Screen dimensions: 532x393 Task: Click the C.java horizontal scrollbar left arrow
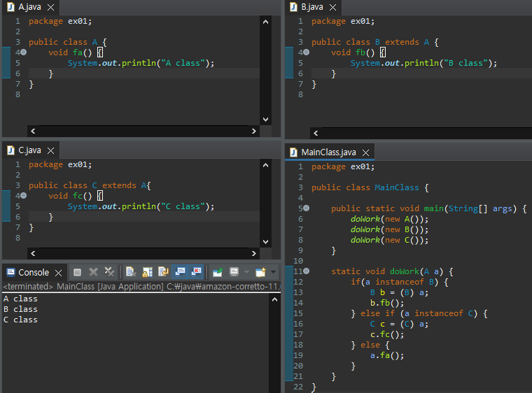tap(33, 253)
